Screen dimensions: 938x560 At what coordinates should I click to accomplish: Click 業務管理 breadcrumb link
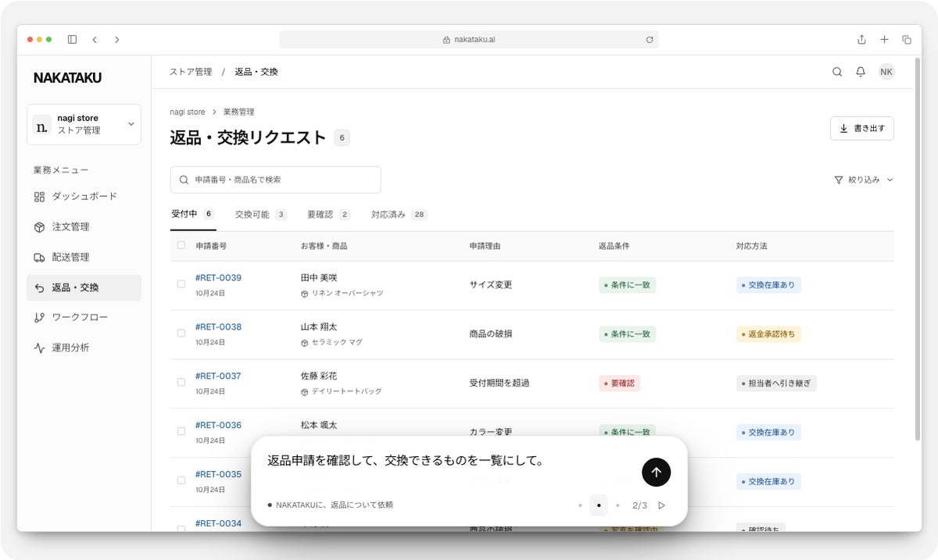(238, 112)
